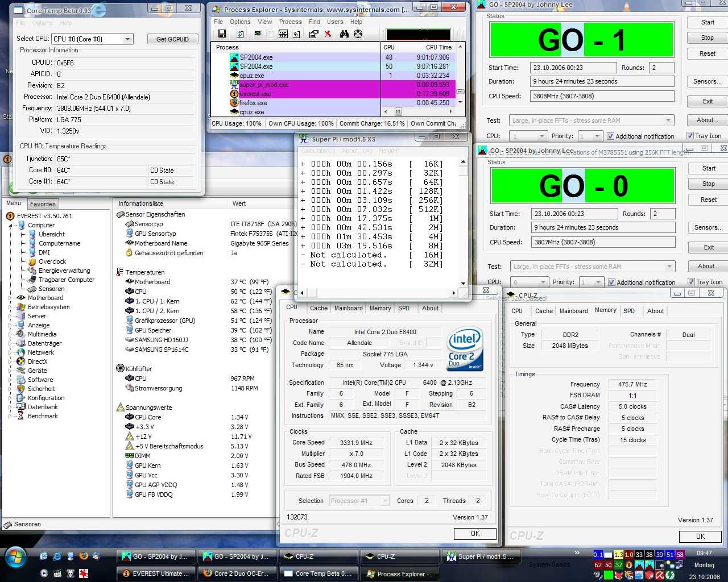
Task: Click Stop button in GO-1 window
Action: pyautogui.click(x=708, y=38)
